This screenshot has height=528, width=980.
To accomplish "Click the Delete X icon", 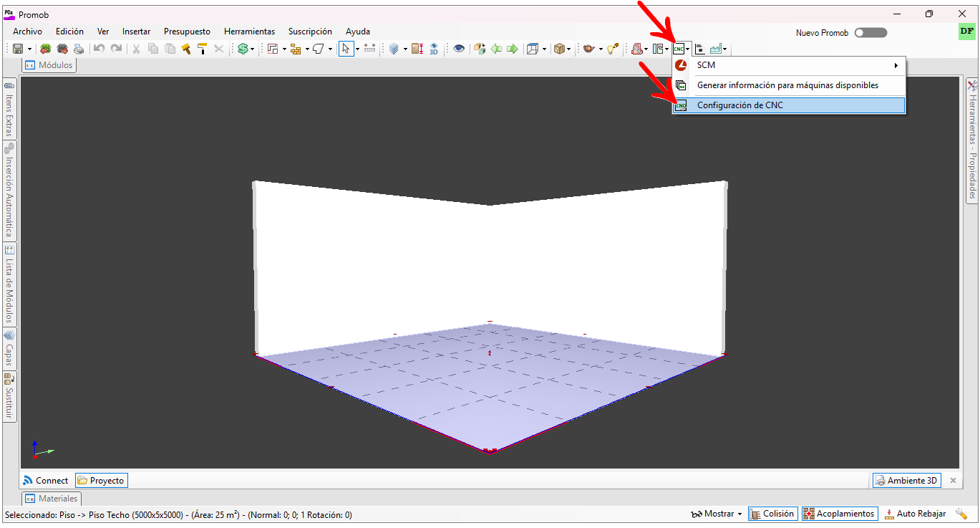I will [219, 49].
